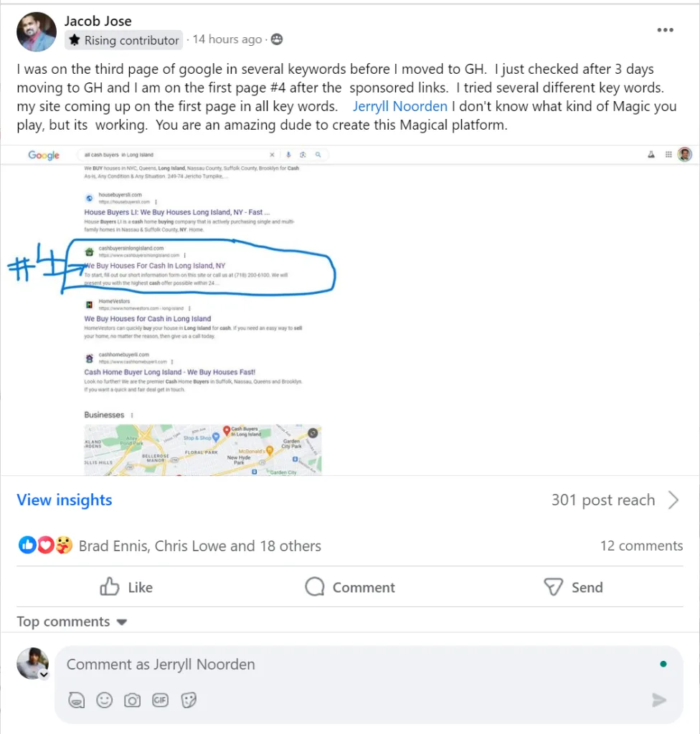
Task: Attach a photo using the camera icon
Action: pyautogui.click(x=132, y=700)
